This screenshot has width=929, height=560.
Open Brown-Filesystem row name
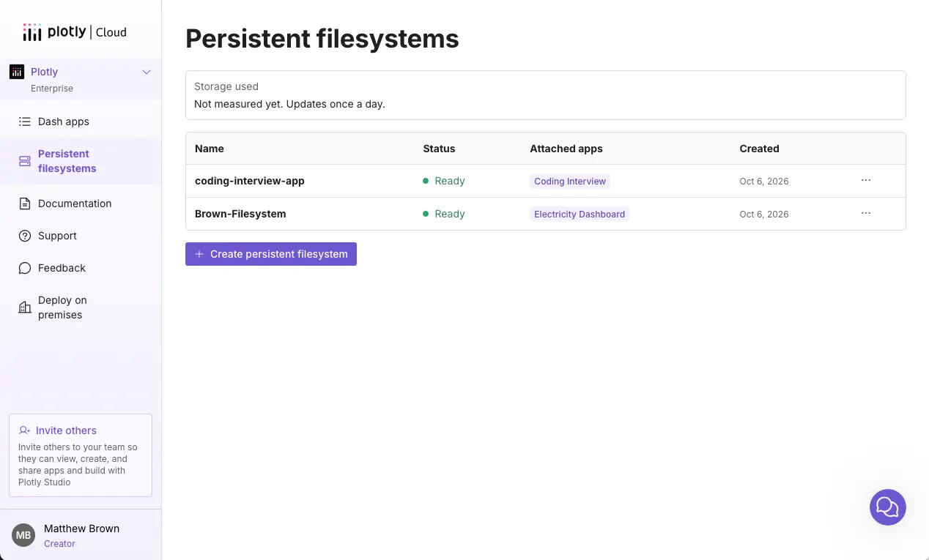[240, 214]
